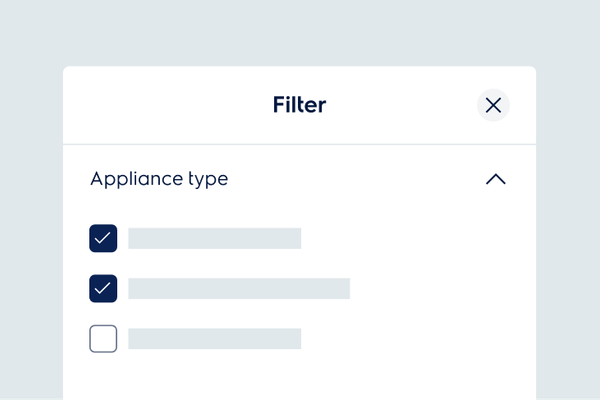Image resolution: width=600 pixels, height=400 pixels.
Task: Uncheck the second appliance type checkbox
Action: coord(103,289)
